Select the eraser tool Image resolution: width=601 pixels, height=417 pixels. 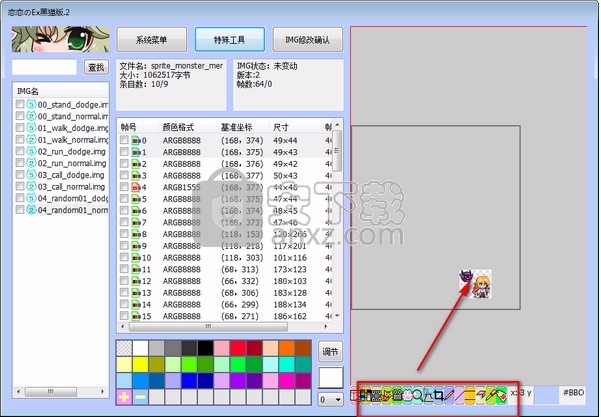point(481,395)
